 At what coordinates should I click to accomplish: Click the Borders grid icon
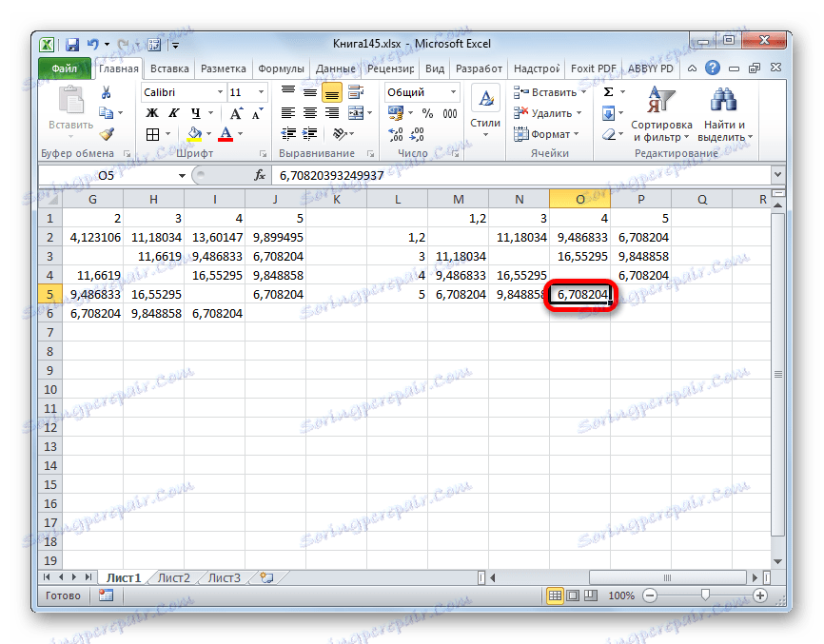[152, 134]
